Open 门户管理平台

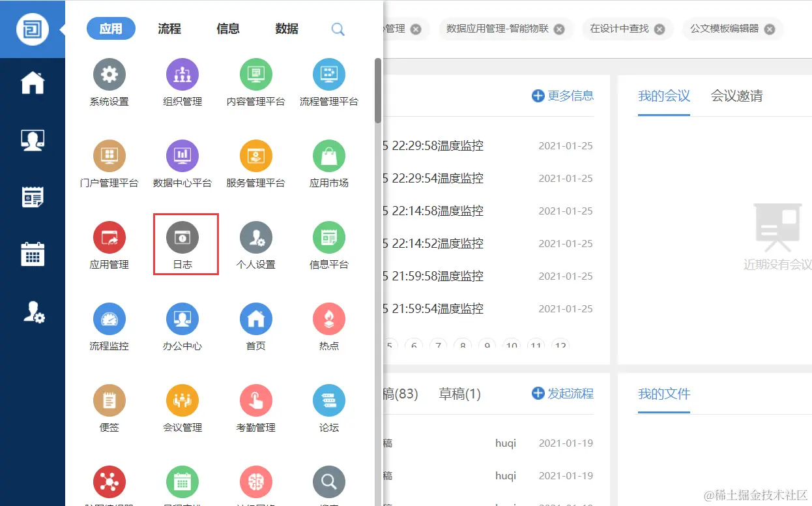(109, 164)
